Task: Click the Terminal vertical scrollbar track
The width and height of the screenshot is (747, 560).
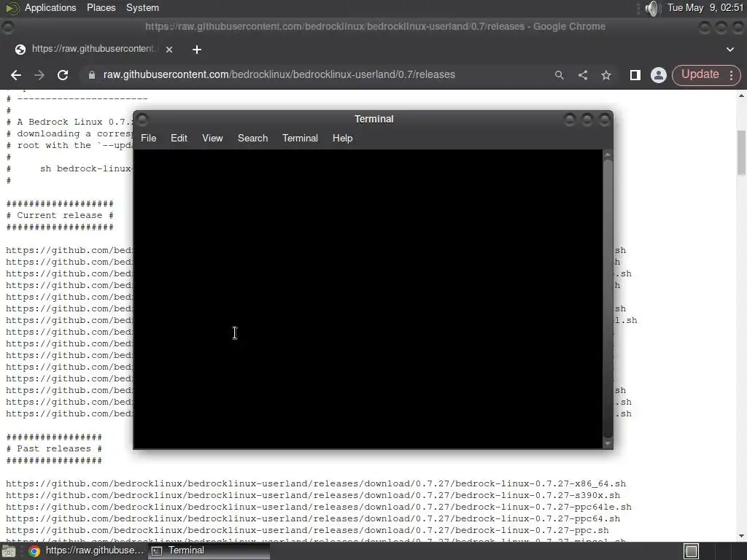Action: 608,299
